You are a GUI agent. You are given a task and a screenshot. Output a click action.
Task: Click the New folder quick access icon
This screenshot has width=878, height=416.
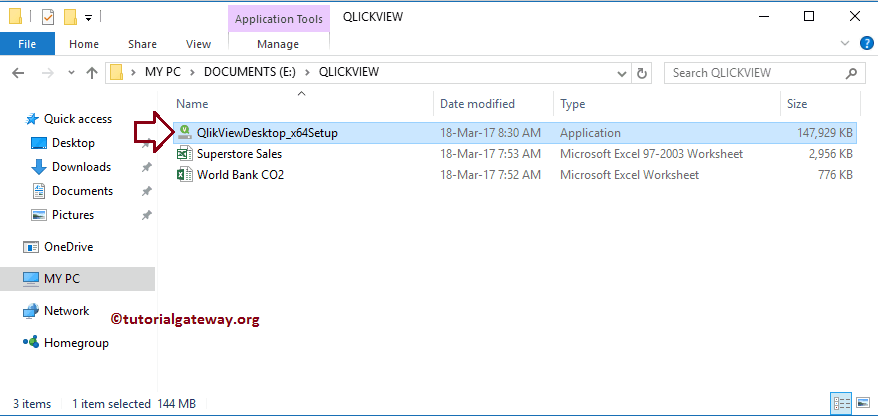click(70, 17)
